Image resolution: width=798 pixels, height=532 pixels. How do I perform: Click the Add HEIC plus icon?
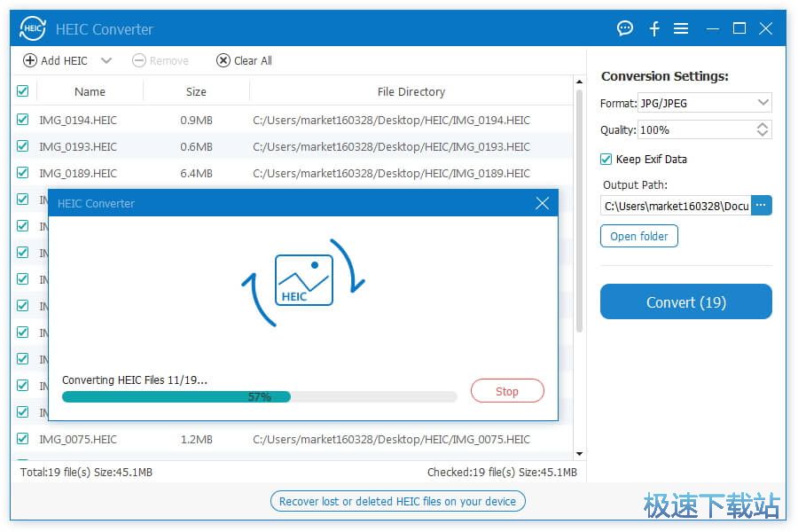tap(30, 60)
